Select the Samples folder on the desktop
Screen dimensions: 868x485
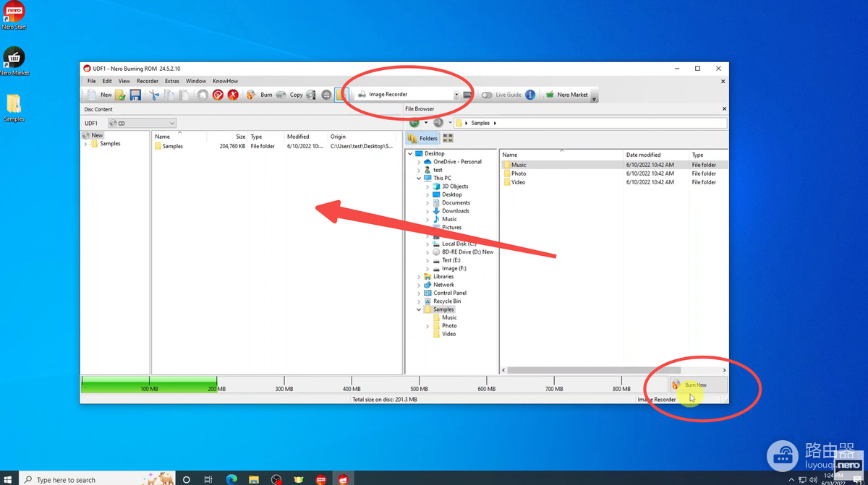click(14, 108)
